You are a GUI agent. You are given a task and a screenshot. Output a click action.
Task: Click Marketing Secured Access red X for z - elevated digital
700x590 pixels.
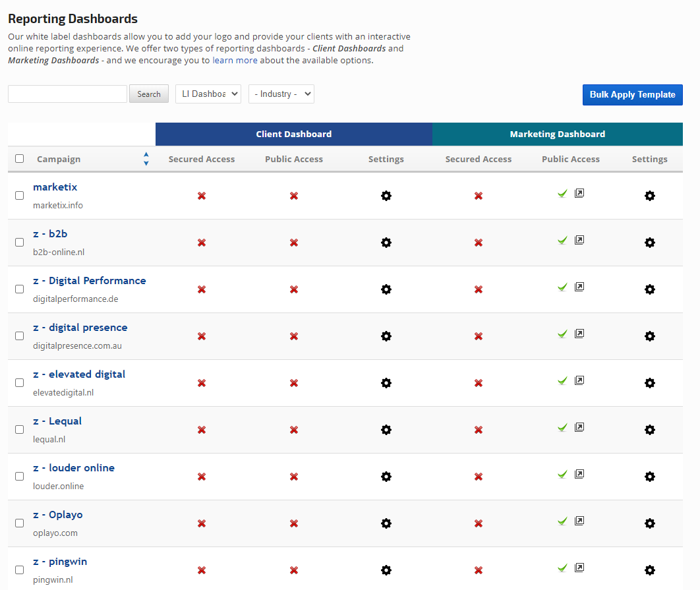coord(479,383)
